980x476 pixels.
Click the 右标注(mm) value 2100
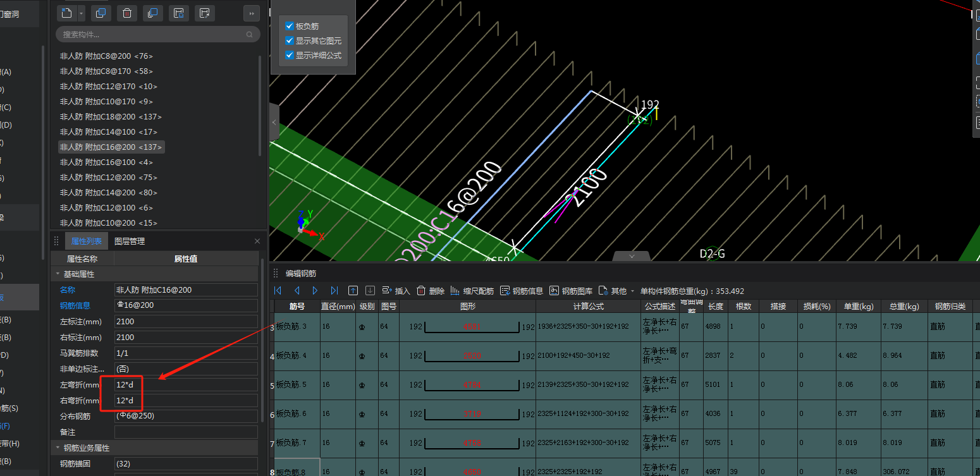[186, 337]
